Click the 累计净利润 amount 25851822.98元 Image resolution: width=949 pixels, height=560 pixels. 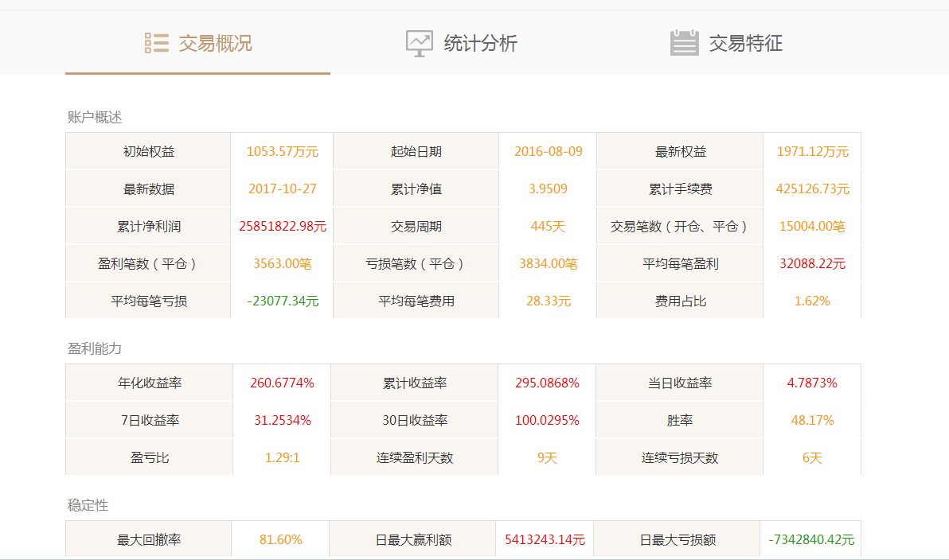tap(283, 227)
